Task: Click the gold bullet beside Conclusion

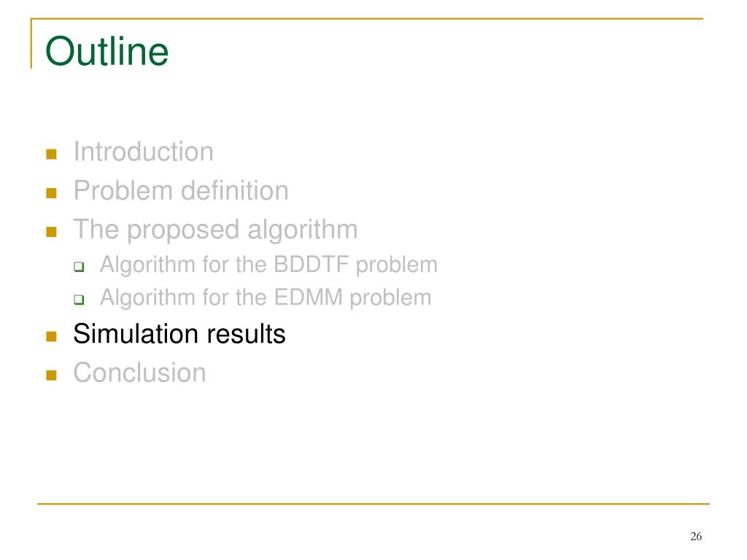Action: tap(52, 376)
